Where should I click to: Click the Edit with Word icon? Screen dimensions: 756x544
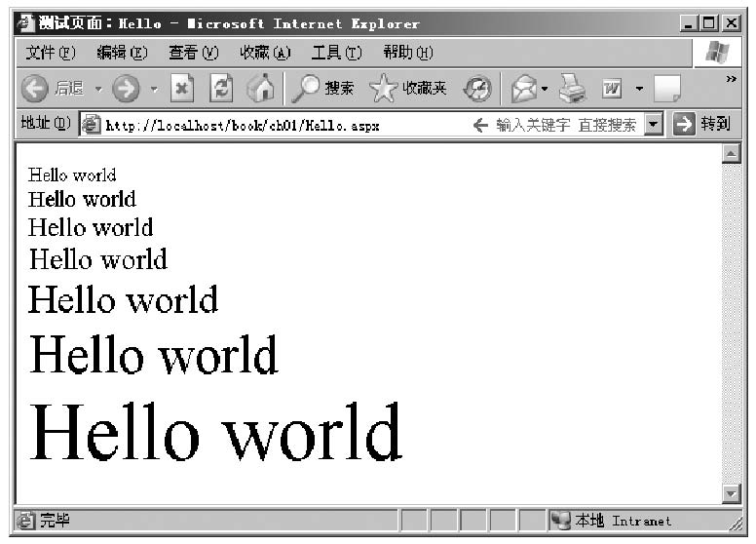[x=612, y=89]
